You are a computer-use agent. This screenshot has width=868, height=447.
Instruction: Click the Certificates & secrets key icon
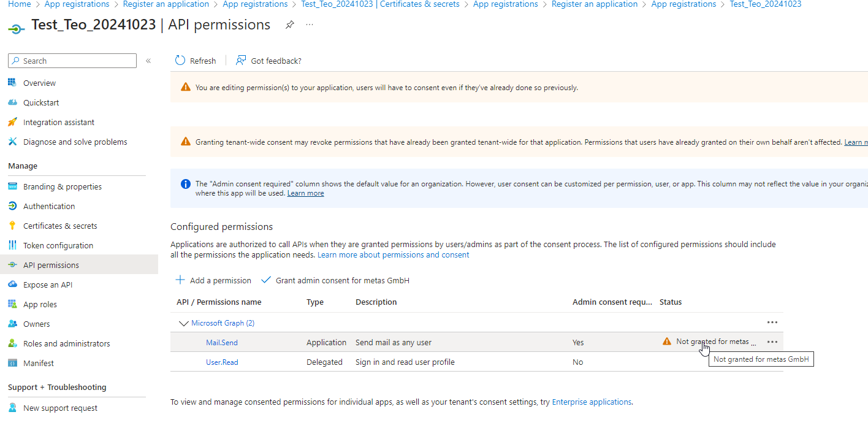12,226
